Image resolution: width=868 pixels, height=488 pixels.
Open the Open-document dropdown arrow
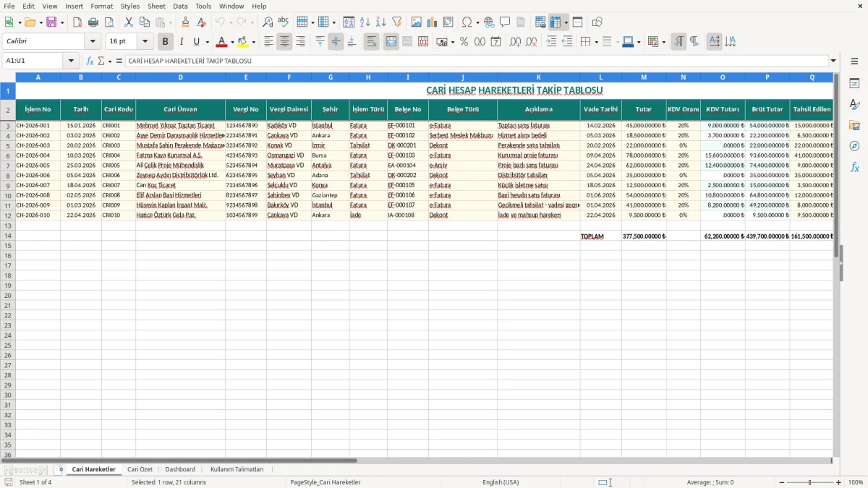(x=39, y=22)
